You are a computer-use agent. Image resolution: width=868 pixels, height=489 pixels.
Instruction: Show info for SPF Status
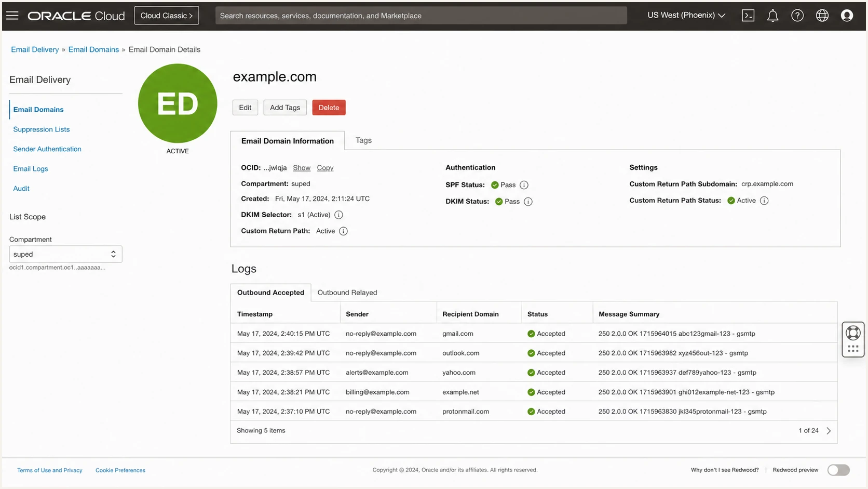point(524,185)
